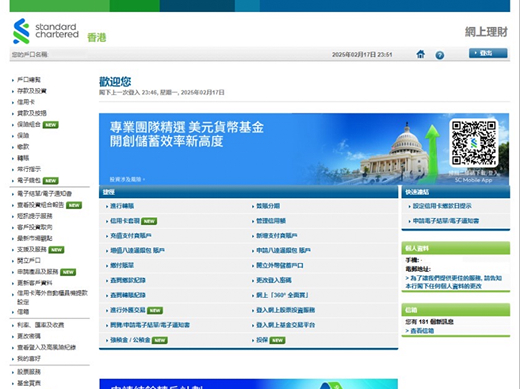
Task: Click 登入網上股票投資服務 link
Action: tap(285, 310)
